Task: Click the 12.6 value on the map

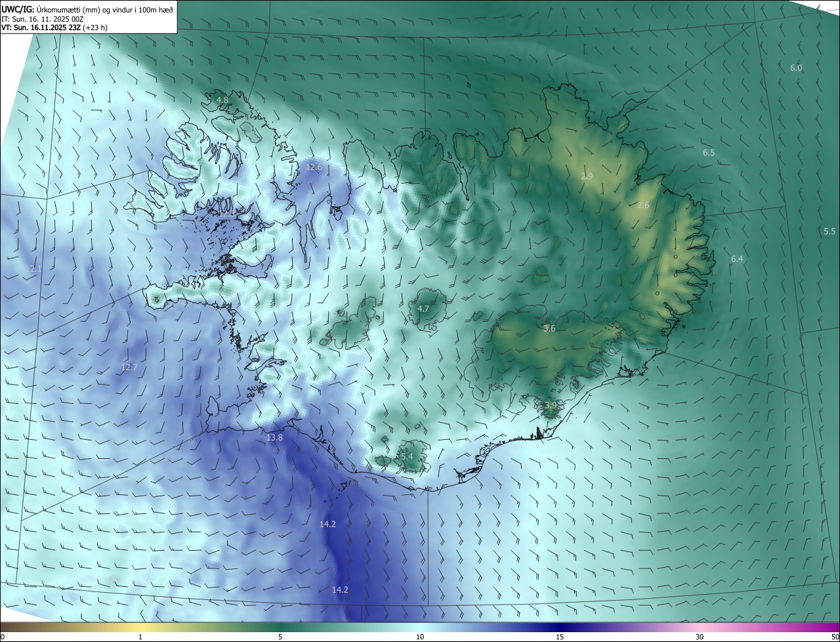Action: [314, 167]
